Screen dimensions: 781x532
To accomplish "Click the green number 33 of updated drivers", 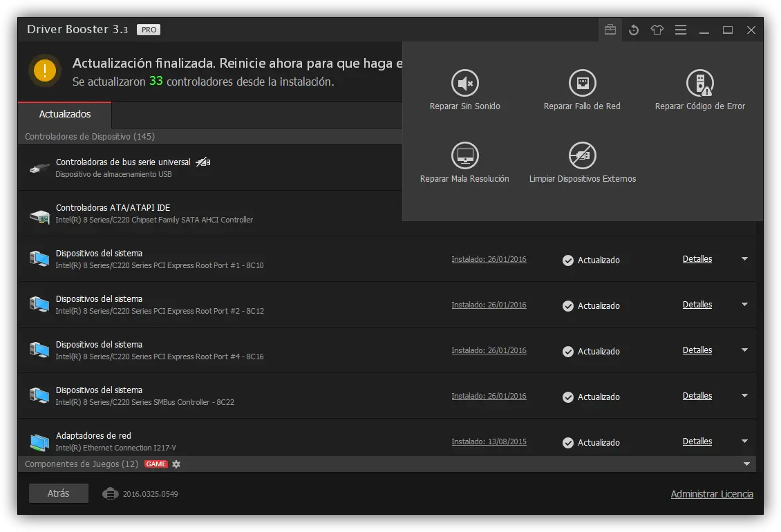I will (156, 81).
